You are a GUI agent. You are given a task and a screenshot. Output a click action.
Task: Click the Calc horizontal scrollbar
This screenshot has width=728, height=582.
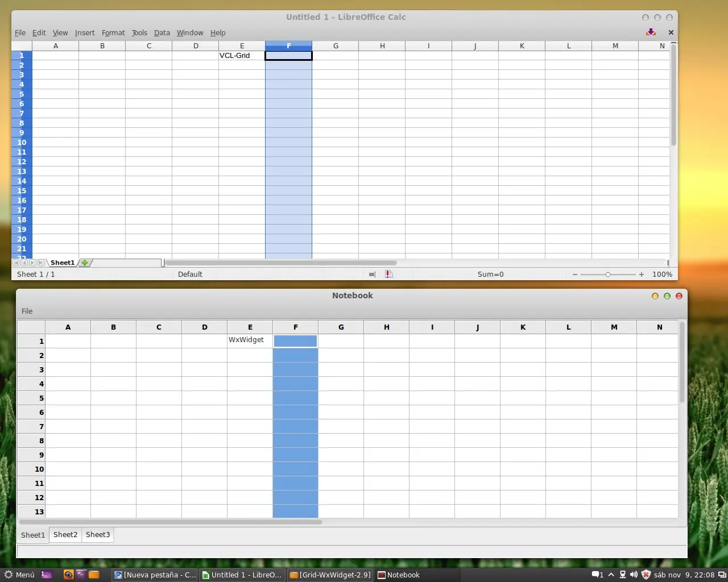pos(280,263)
